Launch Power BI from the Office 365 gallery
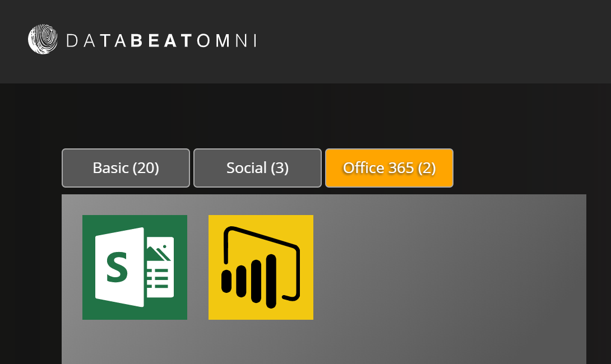Viewport: 611px width, 364px height. click(x=261, y=267)
